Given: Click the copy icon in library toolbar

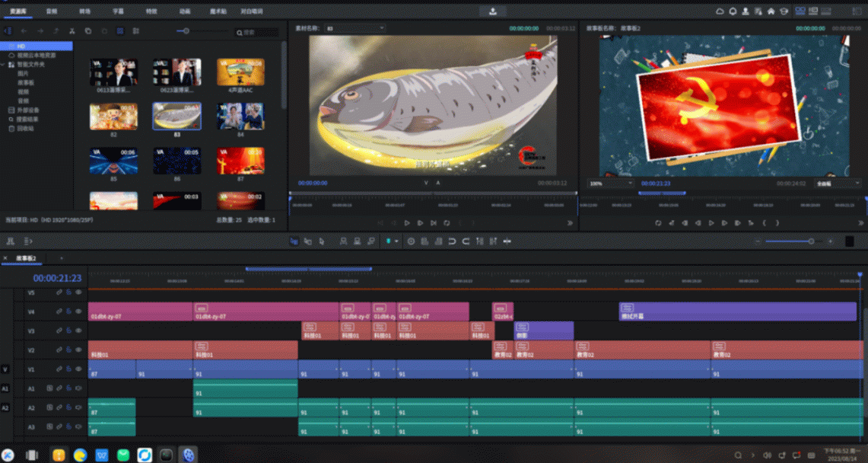Looking at the screenshot, I should coord(88,31).
